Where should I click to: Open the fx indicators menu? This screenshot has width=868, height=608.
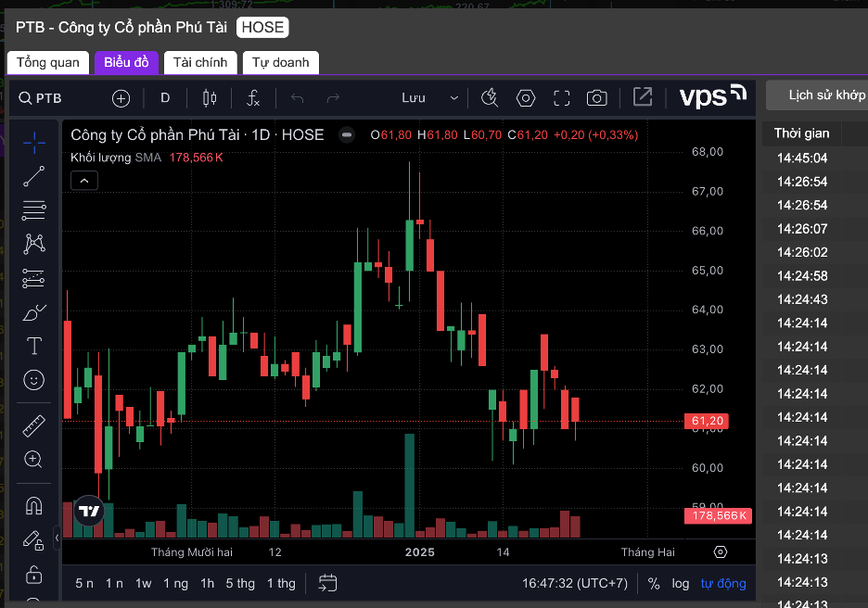(x=253, y=98)
